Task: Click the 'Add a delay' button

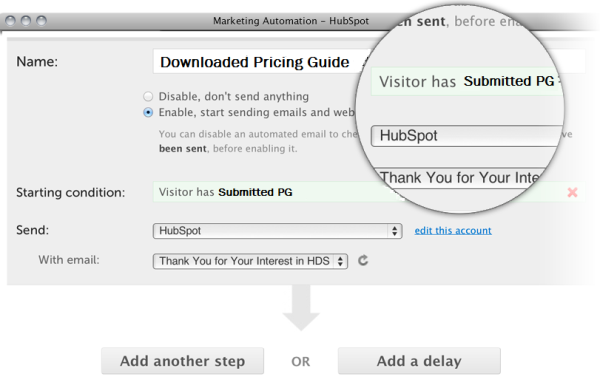Action: (419, 361)
